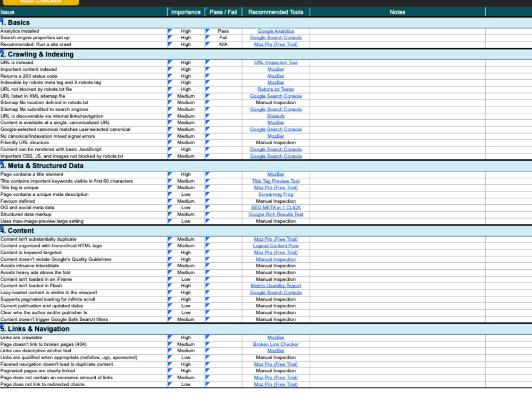This screenshot has width=532, height=399.
Task: Select 'Low' importance for Page contains a unique meta description
Action: pos(186,194)
